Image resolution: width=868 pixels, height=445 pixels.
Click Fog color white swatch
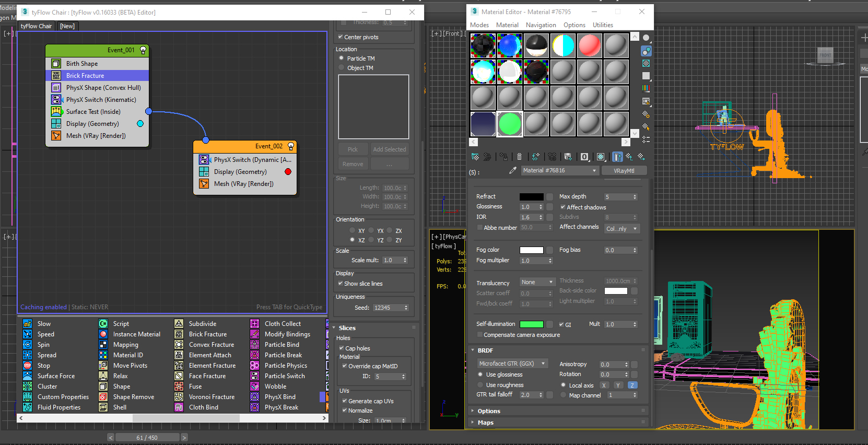531,250
